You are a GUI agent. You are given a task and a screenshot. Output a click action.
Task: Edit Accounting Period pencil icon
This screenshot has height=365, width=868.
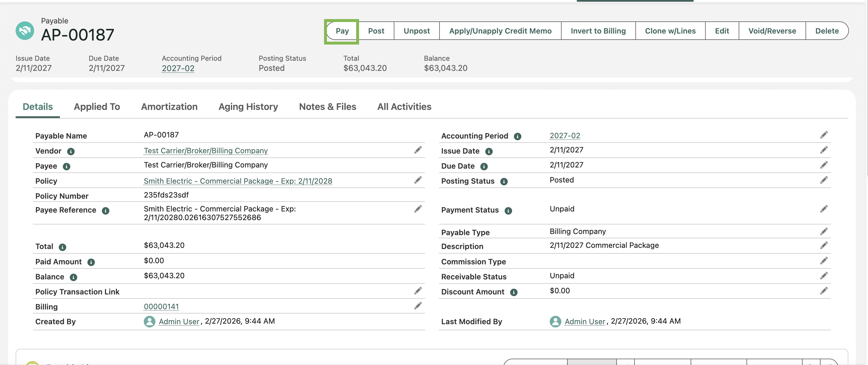click(x=824, y=135)
